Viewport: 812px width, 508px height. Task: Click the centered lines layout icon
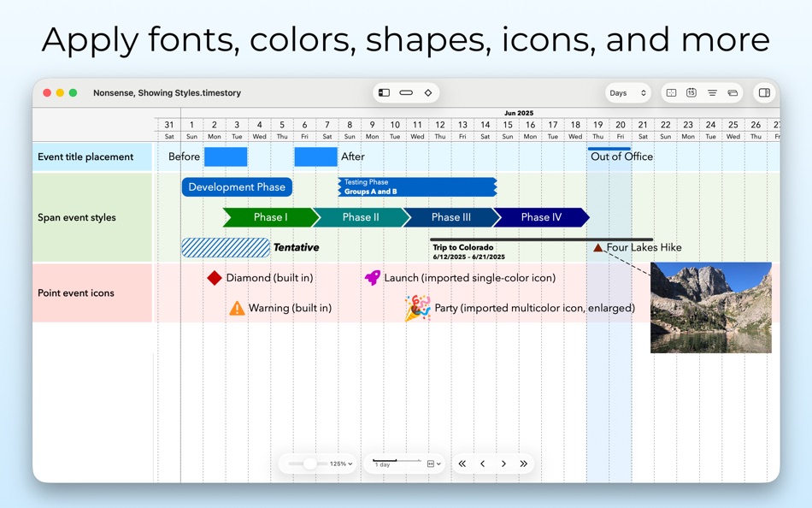tap(713, 92)
